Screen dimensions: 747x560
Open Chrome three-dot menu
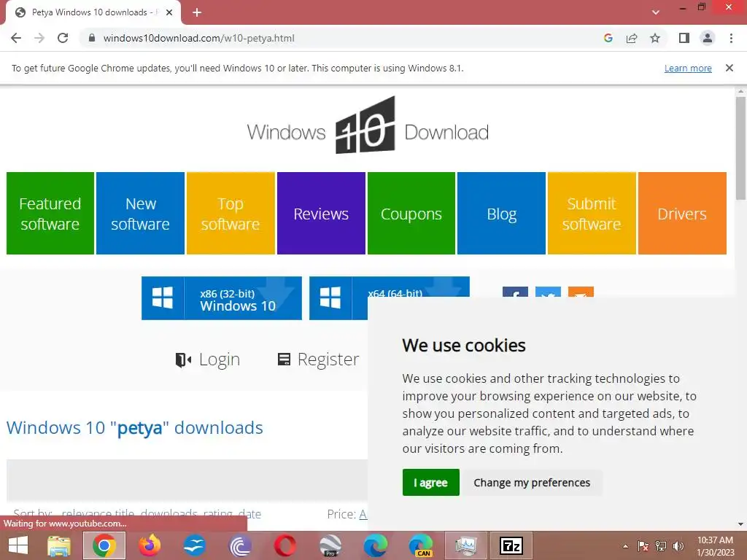[x=731, y=38]
